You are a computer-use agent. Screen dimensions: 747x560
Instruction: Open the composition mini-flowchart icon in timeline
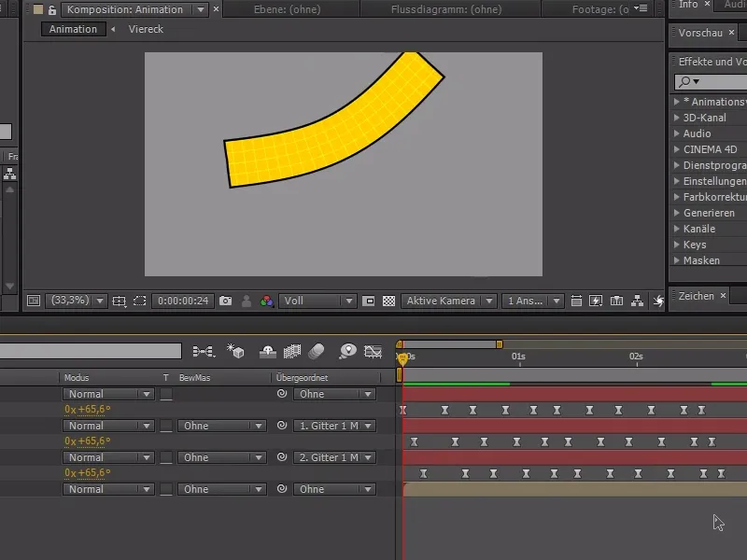(x=204, y=352)
